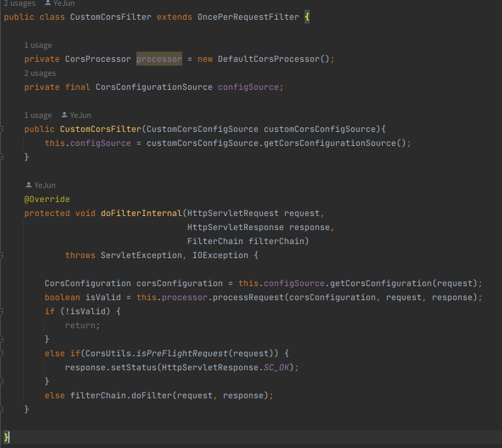502x448 pixels.
Task: Fold the 'if (!isValid)' block from the gutter
Action: click(x=1, y=311)
